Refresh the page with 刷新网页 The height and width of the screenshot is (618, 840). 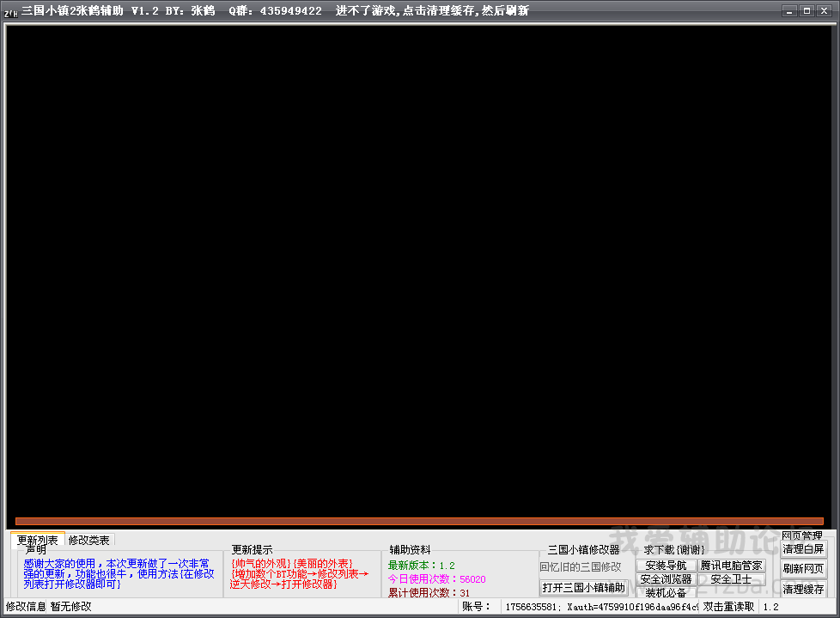point(803,569)
